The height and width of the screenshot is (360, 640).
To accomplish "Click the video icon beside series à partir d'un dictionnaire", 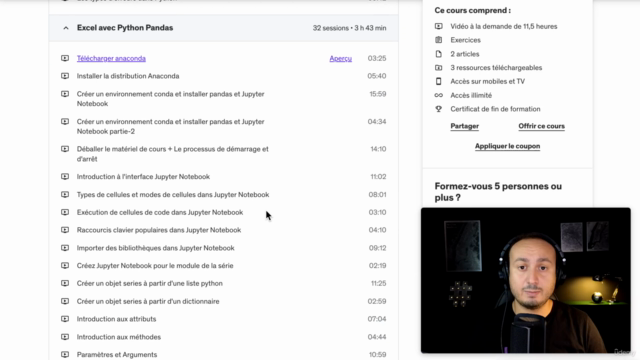I will click(65, 301).
